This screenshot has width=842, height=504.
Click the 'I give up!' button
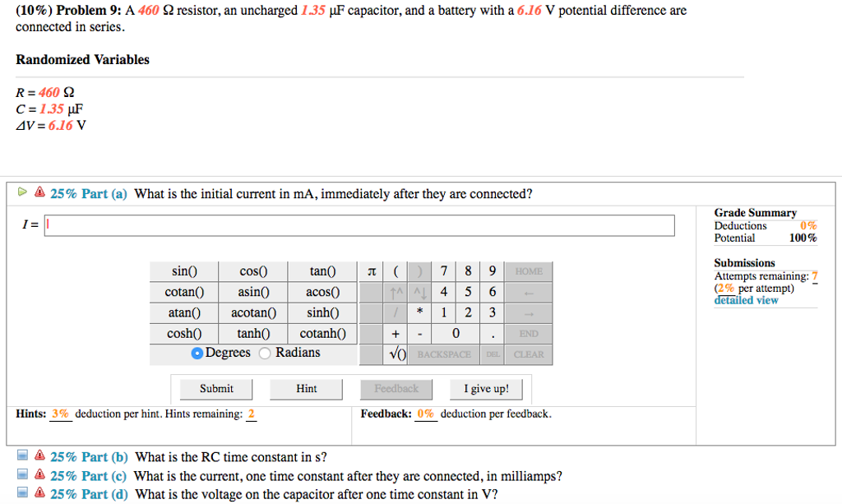tap(486, 389)
